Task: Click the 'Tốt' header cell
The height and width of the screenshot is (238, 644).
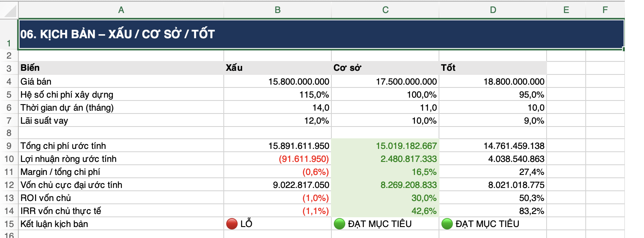Action: point(493,68)
